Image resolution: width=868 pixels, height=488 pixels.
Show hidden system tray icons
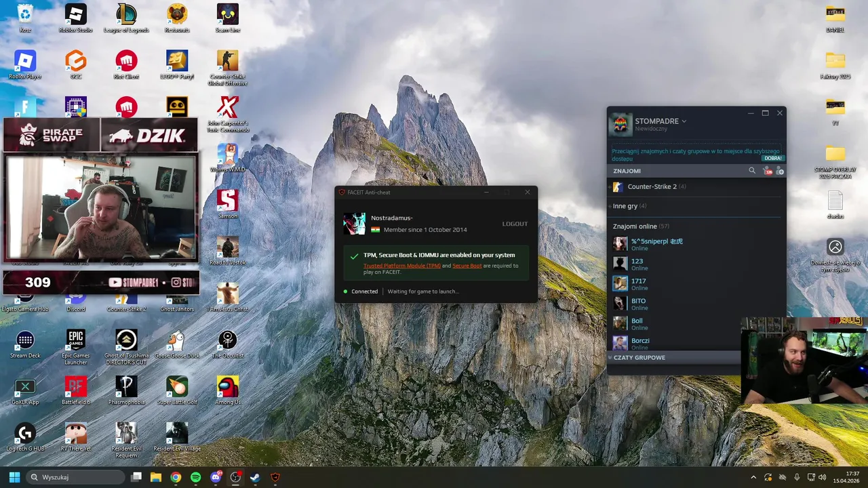point(753,477)
